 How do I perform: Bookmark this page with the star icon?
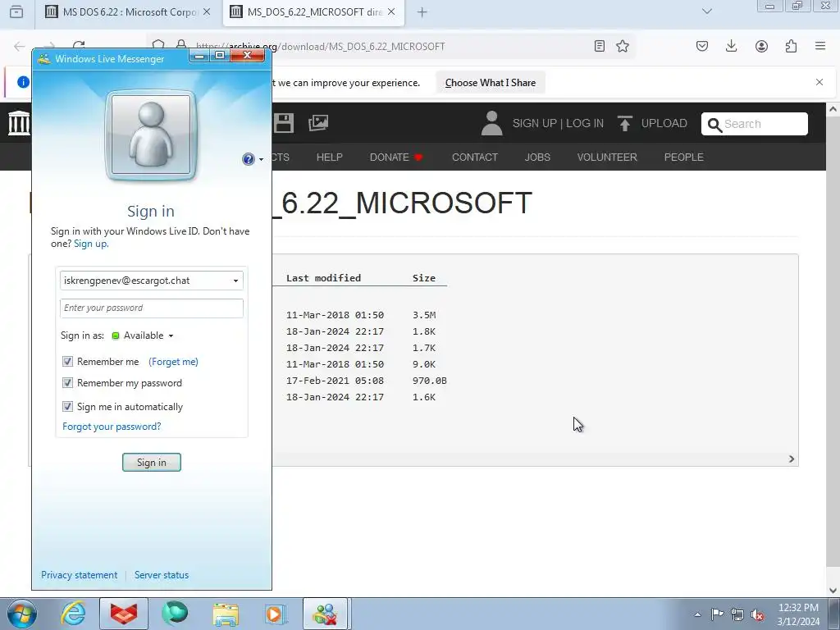[623, 46]
